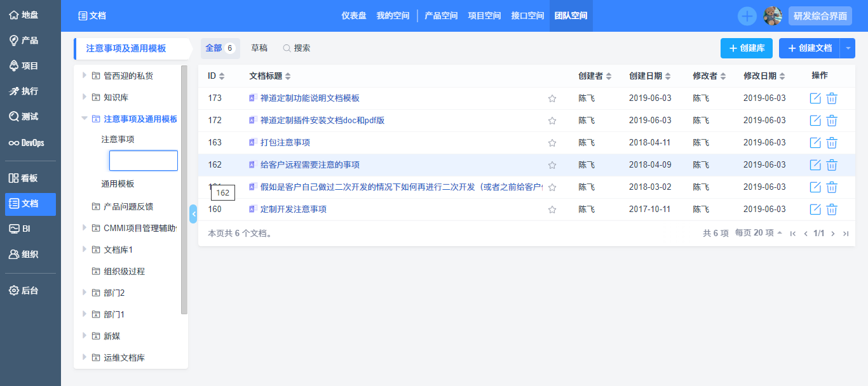Delete document 162 with trash icon
Viewport: 868px width, 386px height.
pos(832,165)
